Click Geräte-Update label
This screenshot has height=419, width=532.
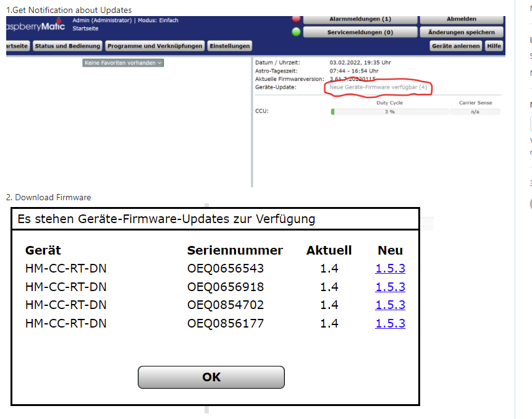[x=276, y=87]
